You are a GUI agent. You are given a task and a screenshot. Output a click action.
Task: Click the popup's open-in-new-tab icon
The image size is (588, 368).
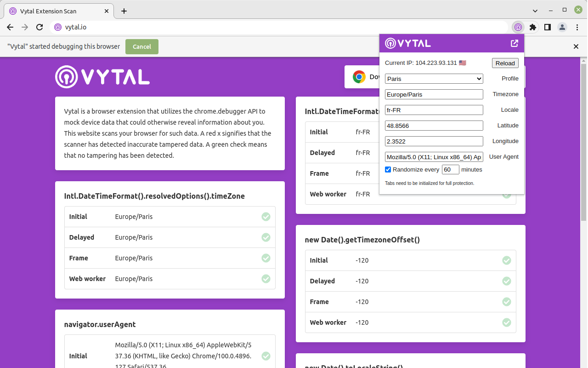[514, 43]
